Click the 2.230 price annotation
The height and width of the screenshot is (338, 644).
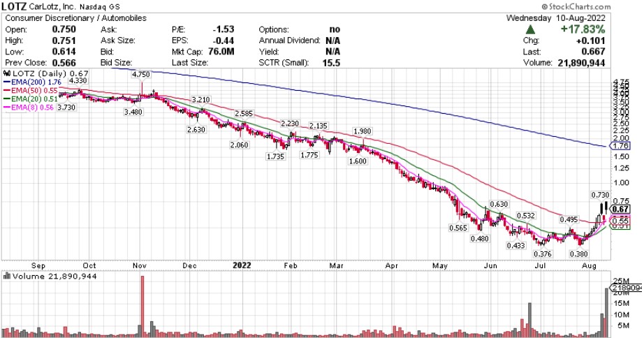(290, 123)
